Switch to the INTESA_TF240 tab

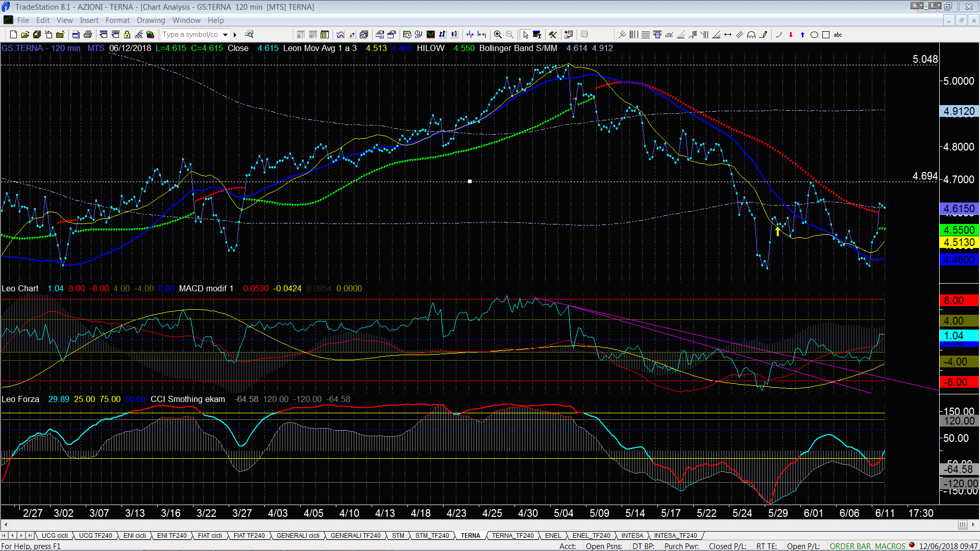click(x=675, y=536)
